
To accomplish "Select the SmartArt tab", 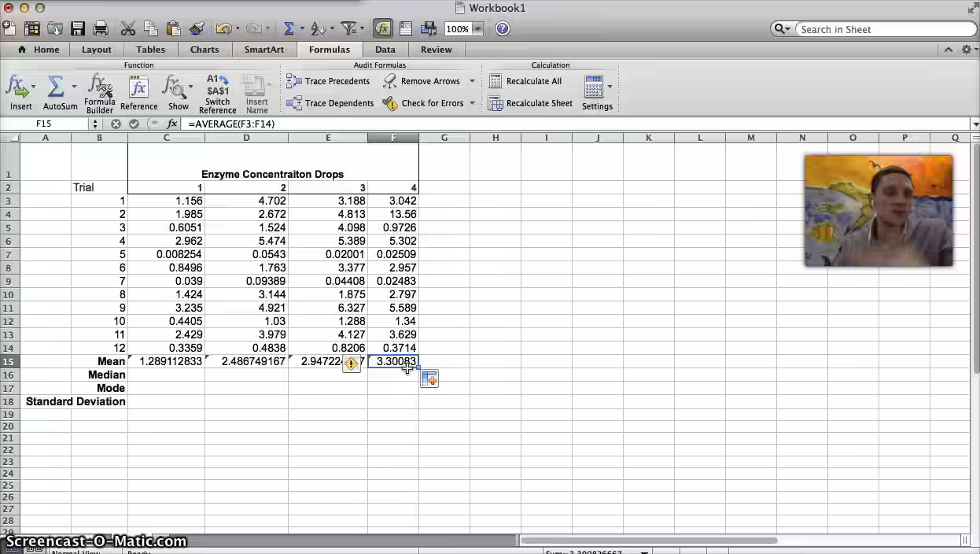I will coord(264,50).
